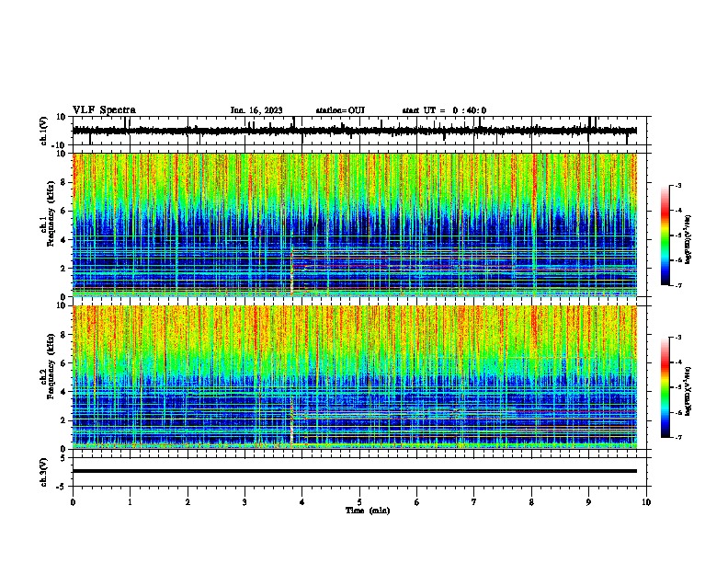The height and width of the screenshot is (563, 728).
Task: Click time axis tick label "8"
Action: click(x=531, y=502)
